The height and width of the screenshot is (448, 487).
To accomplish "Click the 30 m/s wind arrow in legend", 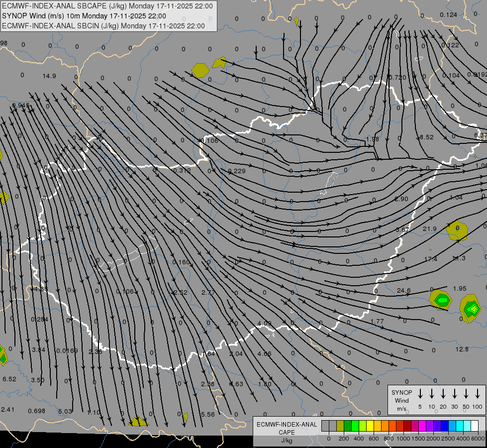I will 454,394.
